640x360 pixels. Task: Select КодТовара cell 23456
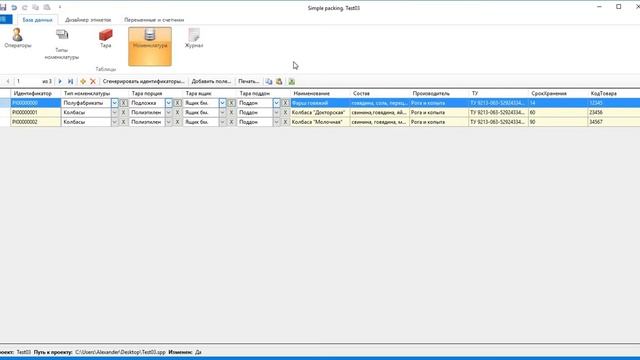tap(614, 112)
